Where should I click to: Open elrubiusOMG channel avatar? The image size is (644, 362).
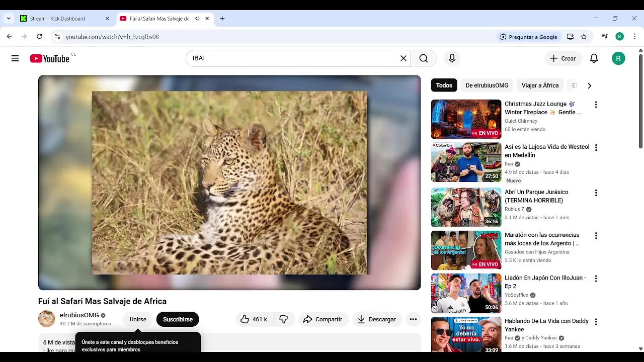tap(47, 319)
